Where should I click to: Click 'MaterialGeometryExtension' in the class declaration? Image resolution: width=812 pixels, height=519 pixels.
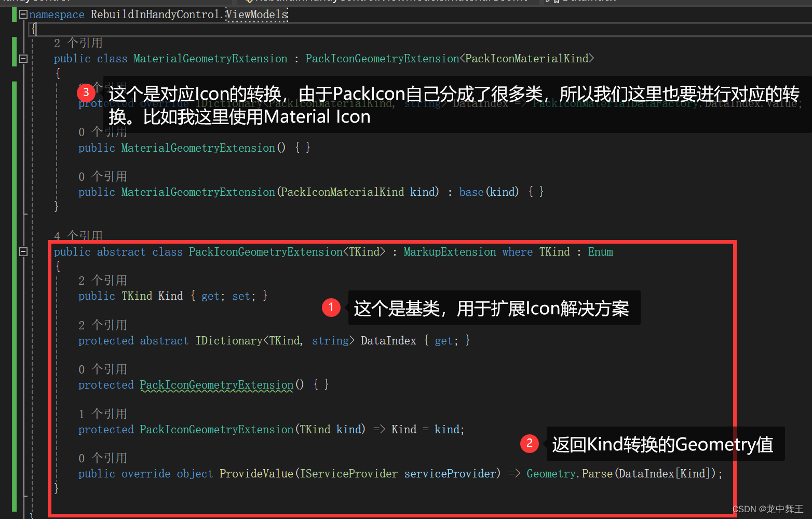(210, 59)
